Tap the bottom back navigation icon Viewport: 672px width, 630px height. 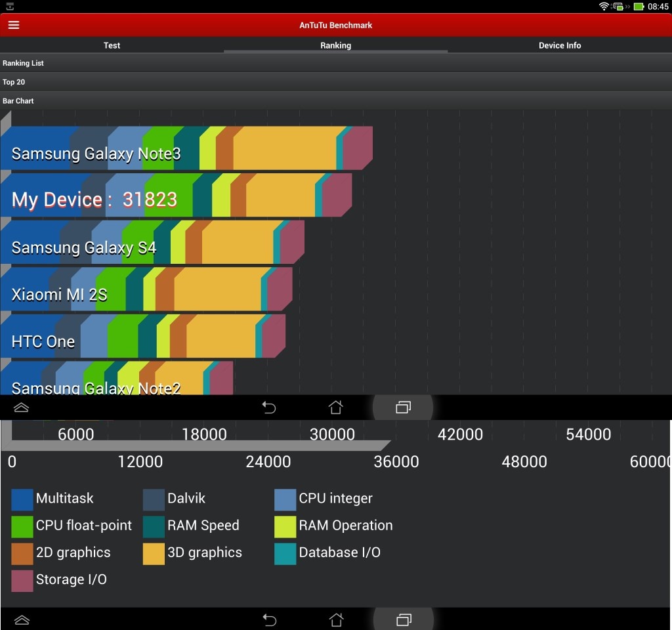pyautogui.click(x=270, y=619)
